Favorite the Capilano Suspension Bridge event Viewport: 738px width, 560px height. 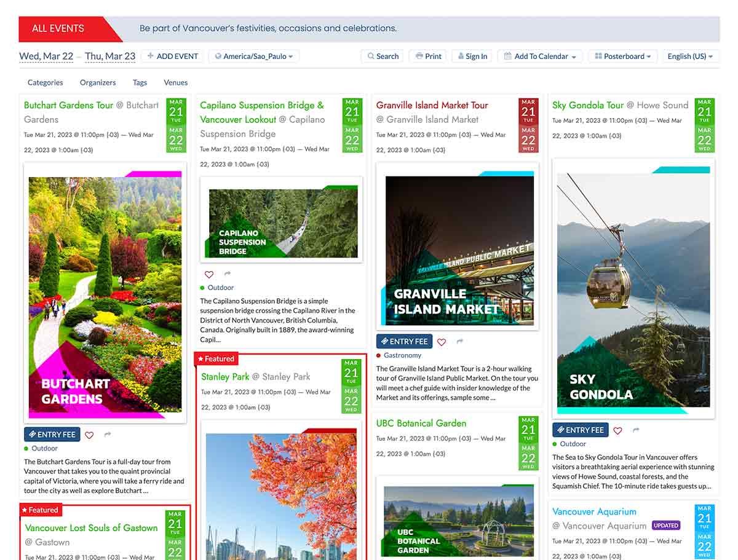(x=209, y=274)
